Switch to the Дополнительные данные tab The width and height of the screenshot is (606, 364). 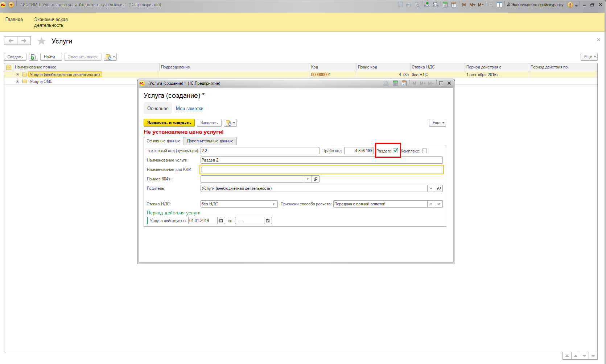(x=210, y=141)
